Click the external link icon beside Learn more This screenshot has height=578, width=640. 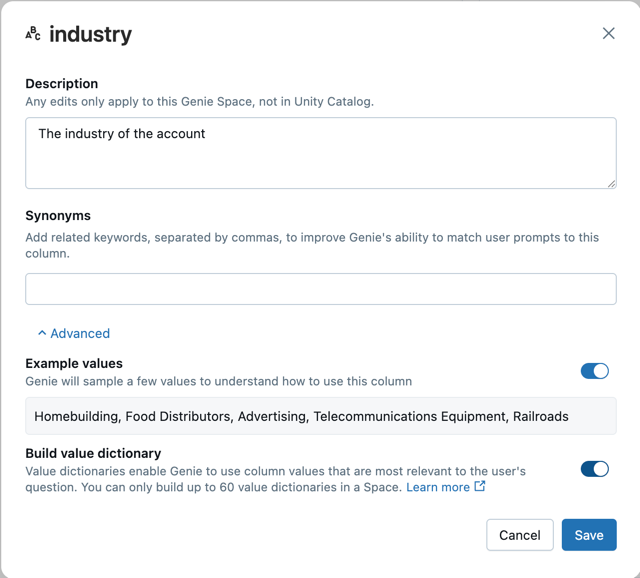point(480,487)
